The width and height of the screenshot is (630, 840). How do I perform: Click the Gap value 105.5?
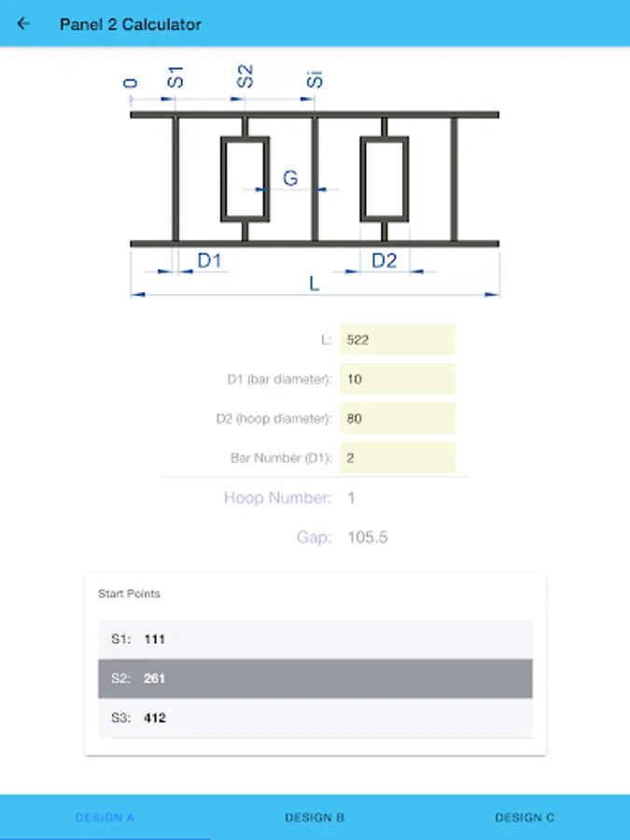(367, 538)
